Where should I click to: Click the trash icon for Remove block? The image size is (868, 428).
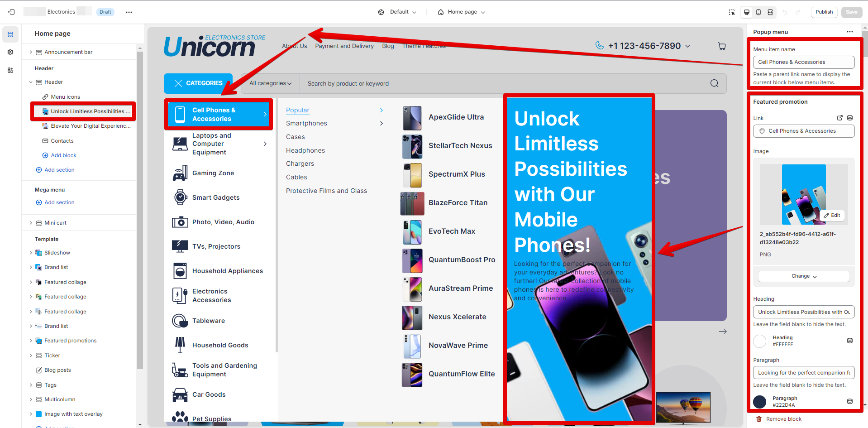(759, 419)
